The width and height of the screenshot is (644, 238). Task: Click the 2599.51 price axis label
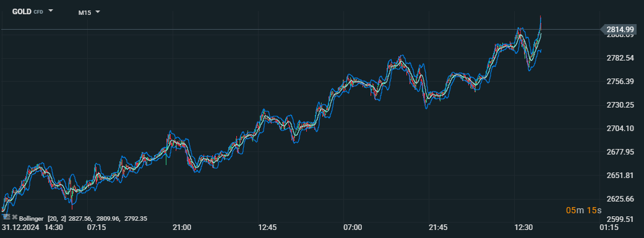click(x=620, y=219)
